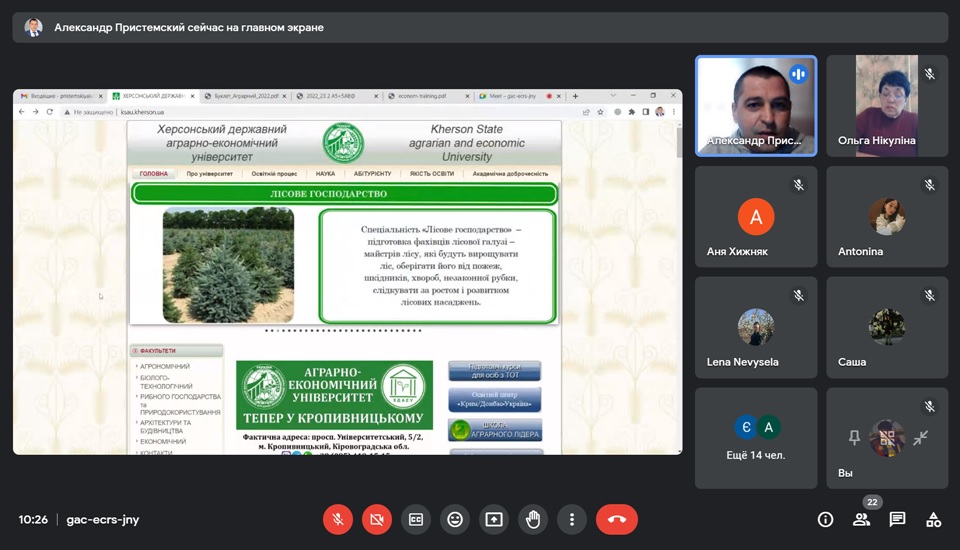Open the Chrome three-dot menu
This screenshot has height=550, width=960.
(673, 112)
